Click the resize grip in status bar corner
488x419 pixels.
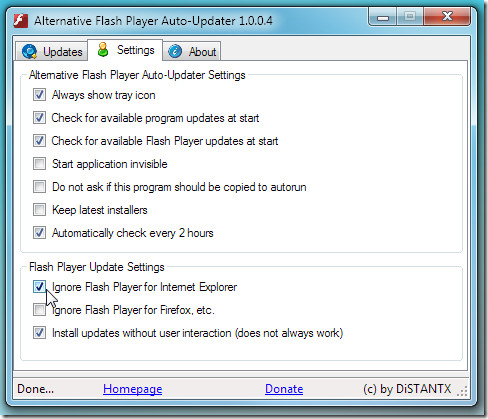coord(462,391)
